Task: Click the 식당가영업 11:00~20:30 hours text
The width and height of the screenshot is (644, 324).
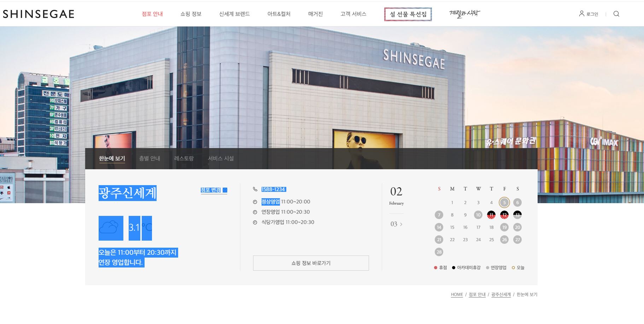Action: pyautogui.click(x=288, y=222)
